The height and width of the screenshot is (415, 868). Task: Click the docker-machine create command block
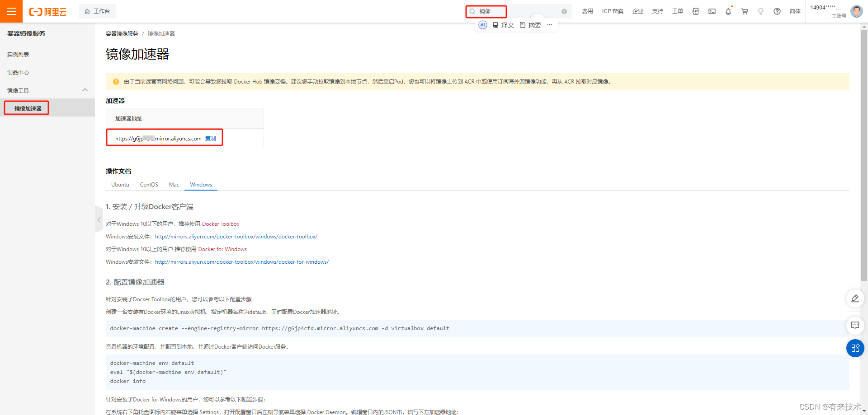pos(477,328)
